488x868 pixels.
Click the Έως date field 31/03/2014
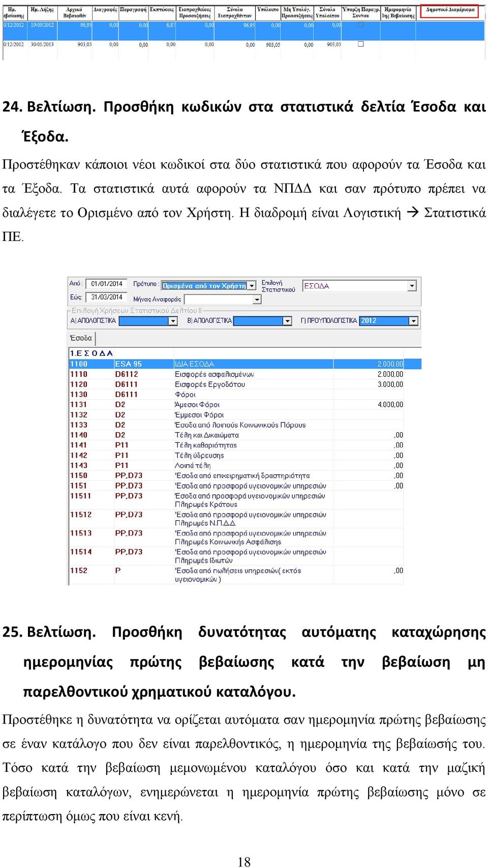106,297
